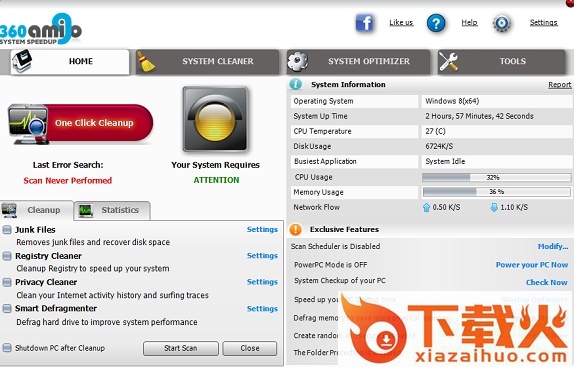Screen dimensions: 574x367
Task: Click the Windows 8(x64) value
Action: tap(452, 101)
